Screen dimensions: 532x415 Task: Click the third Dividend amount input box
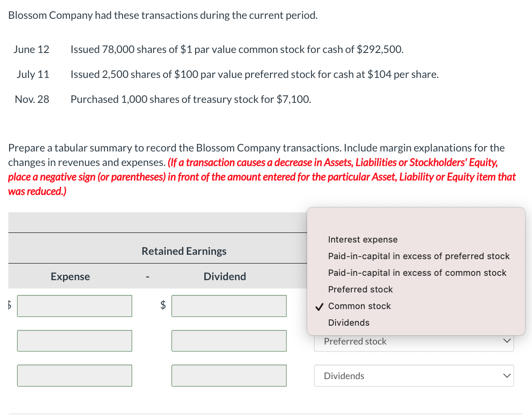tap(229, 376)
